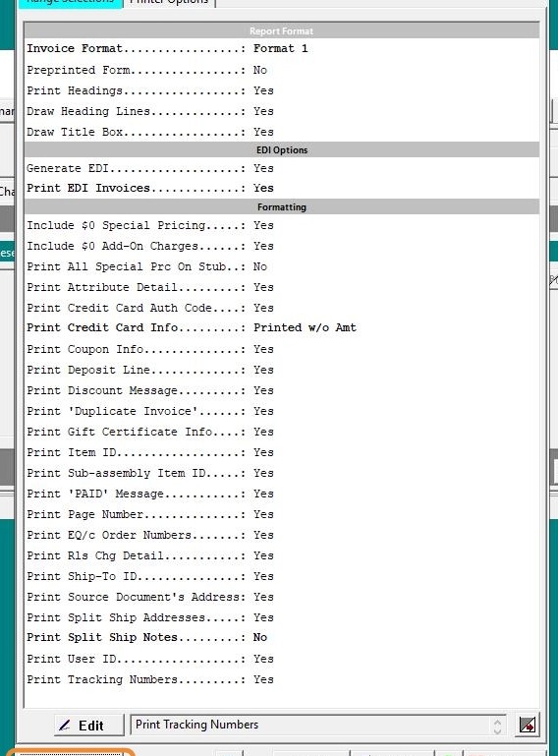This screenshot has height=756, width=558.
Task: Switch to the Printer Options tab
Action: click(169, 3)
